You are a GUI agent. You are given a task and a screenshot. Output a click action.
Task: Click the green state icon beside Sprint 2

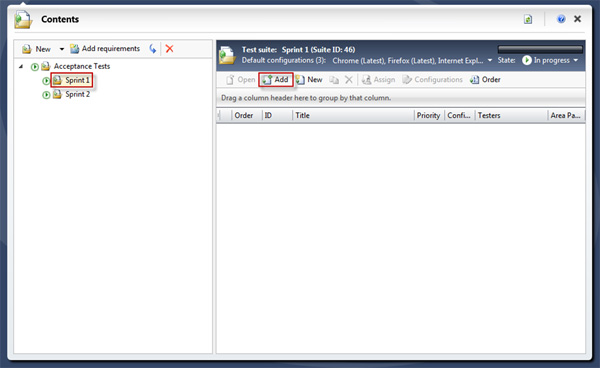tap(46, 95)
